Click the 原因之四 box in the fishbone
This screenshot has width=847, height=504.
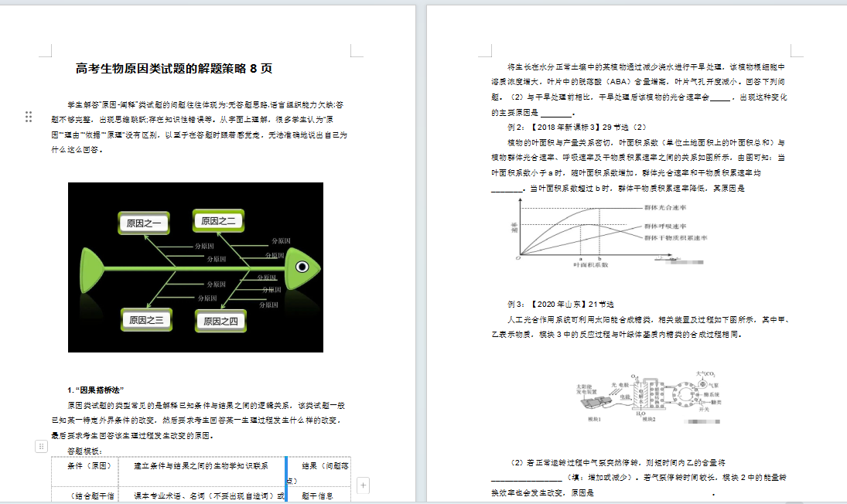coord(220,321)
